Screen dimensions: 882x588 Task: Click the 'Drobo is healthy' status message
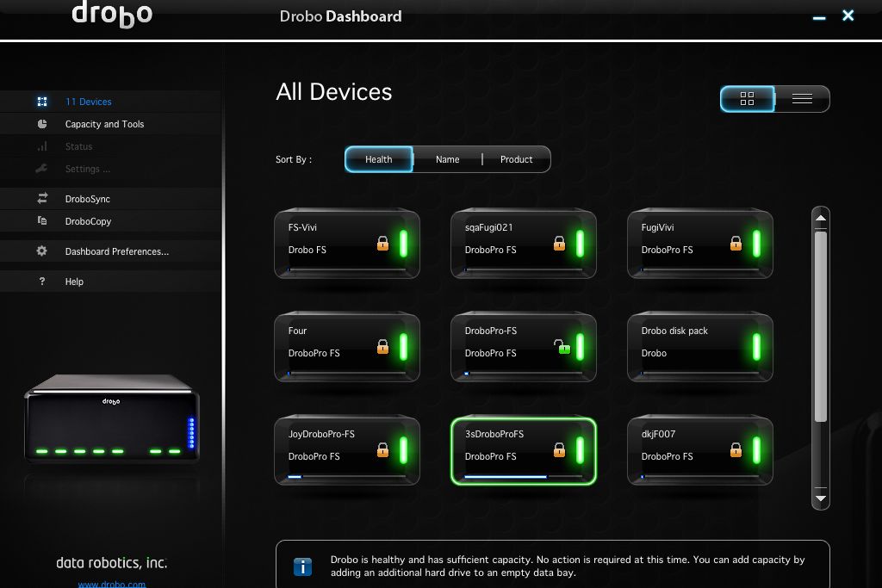pos(568,566)
